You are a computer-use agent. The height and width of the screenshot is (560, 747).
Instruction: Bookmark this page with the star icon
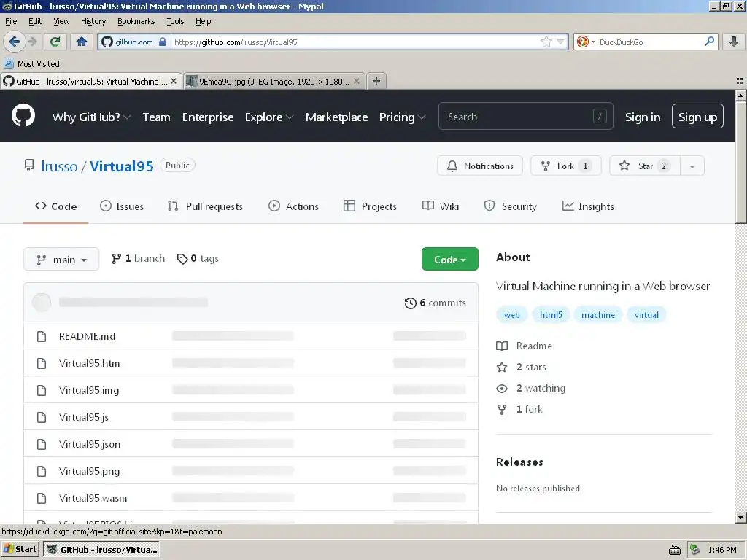tap(546, 42)
